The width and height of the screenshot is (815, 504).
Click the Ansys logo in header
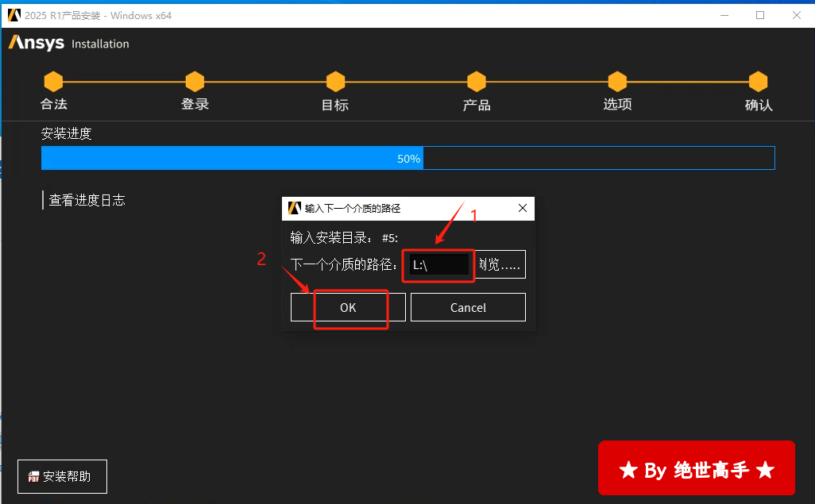[37, 44]
